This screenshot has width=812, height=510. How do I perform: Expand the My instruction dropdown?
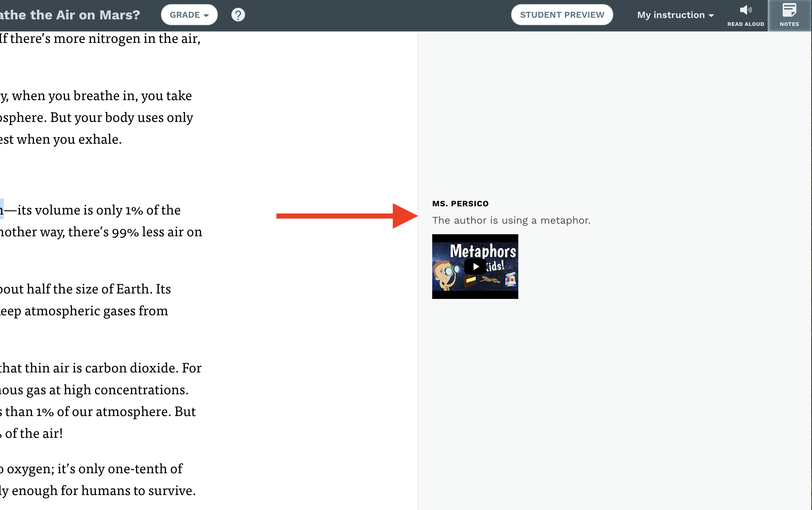[675, 15]
